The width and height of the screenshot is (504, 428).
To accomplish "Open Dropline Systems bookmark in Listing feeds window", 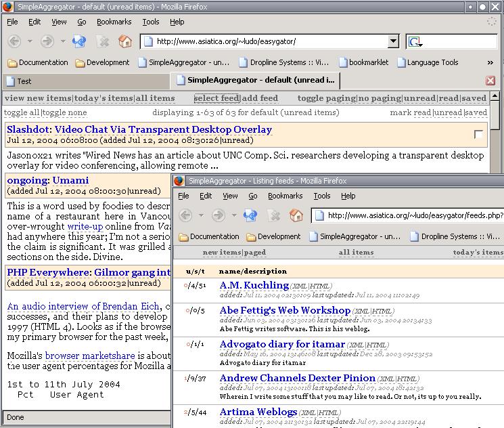I will 455,236.
